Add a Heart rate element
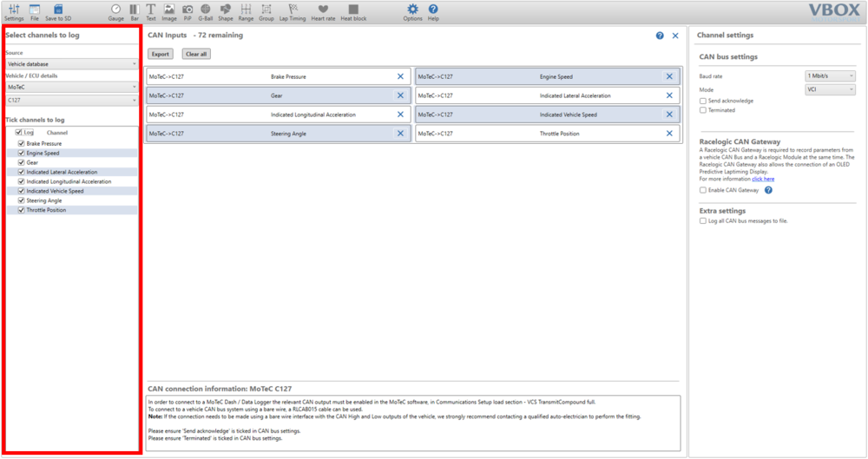The width and height of the screenshot is (868, 459). pos(323,12)
